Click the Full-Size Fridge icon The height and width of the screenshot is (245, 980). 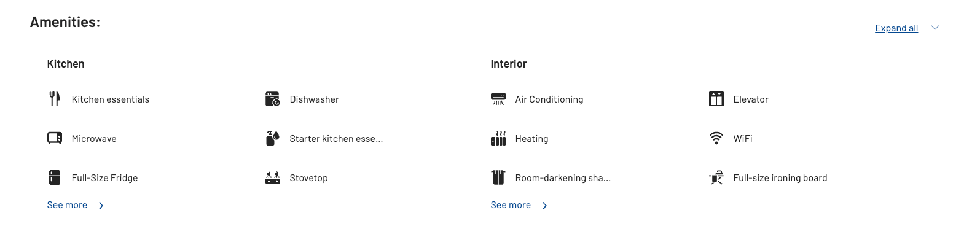coord(55,177)
